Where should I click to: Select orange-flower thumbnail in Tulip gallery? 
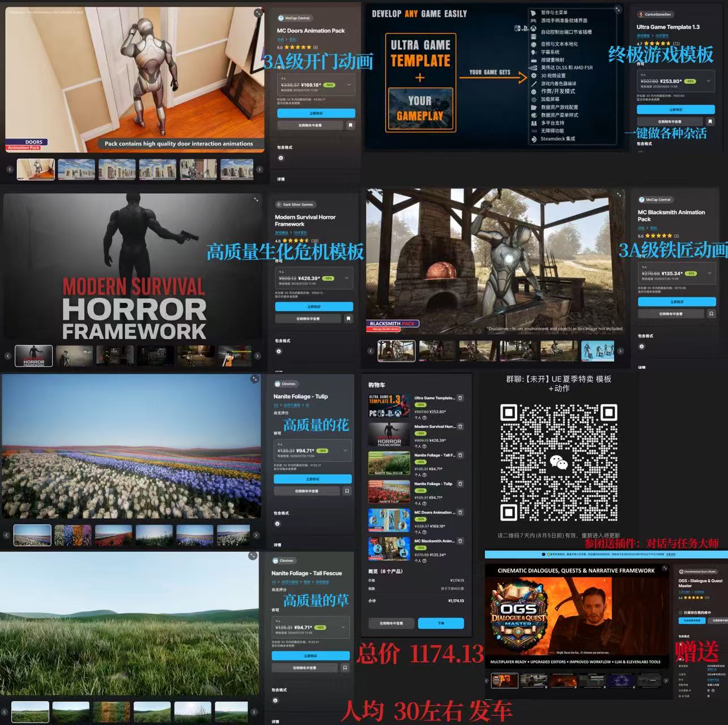pos(73,535)
